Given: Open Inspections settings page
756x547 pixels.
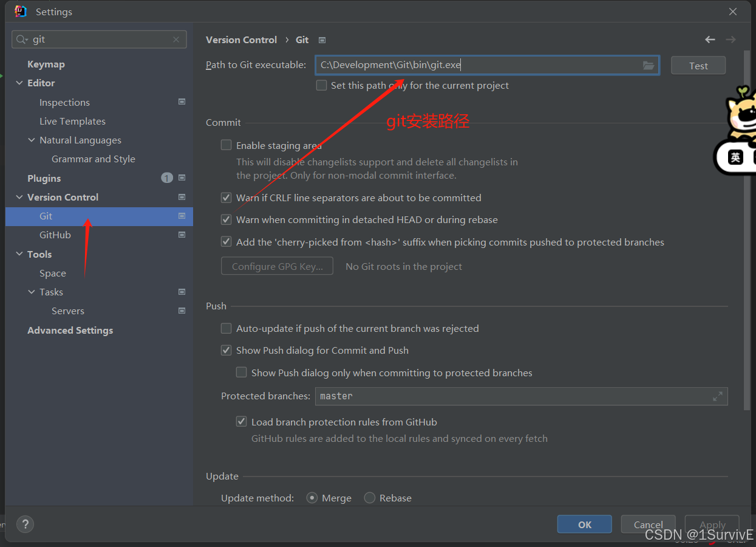Looking at the screenshot, I should coord(64,102).
